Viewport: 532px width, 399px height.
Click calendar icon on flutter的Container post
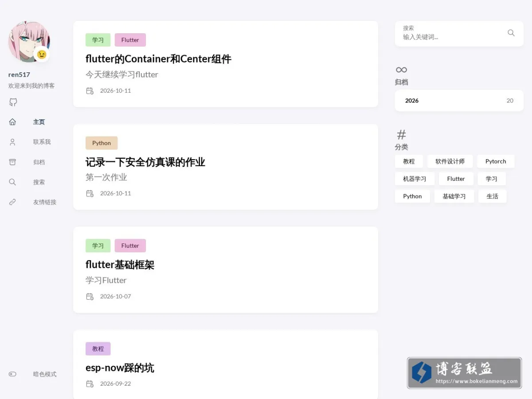90,90
